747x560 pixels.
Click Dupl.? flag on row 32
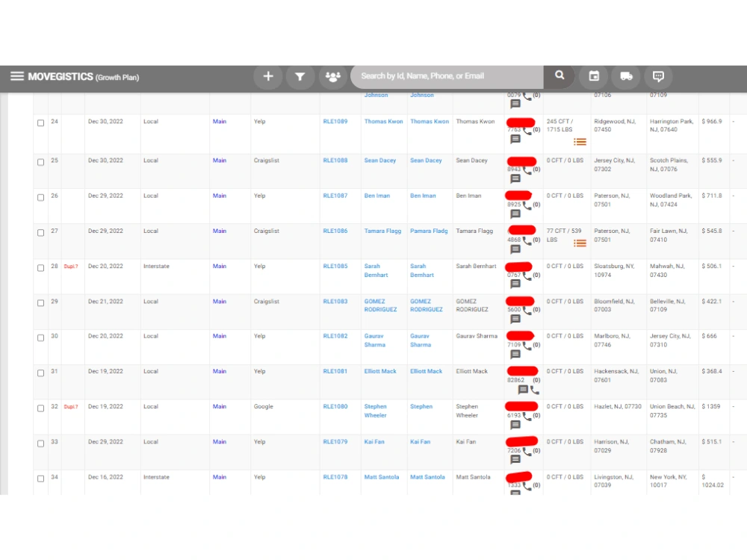coord(71,407)
